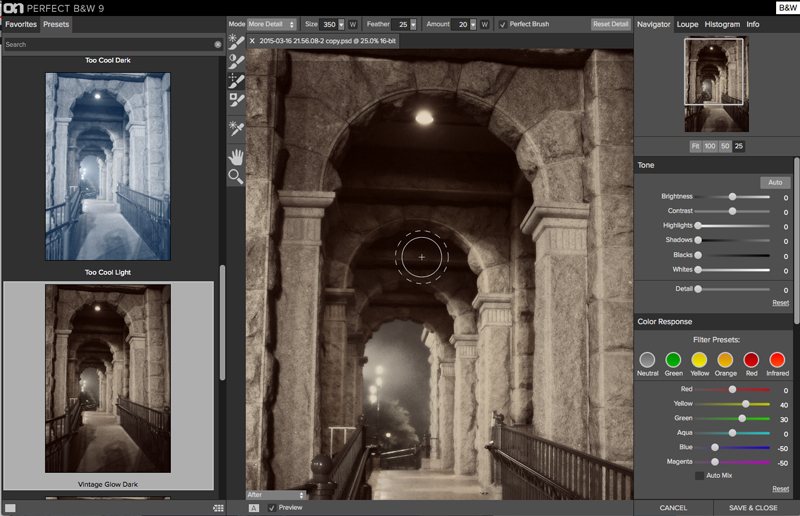Choose the fourth brush tool above the eyedropper

click(x=236, y=100)
